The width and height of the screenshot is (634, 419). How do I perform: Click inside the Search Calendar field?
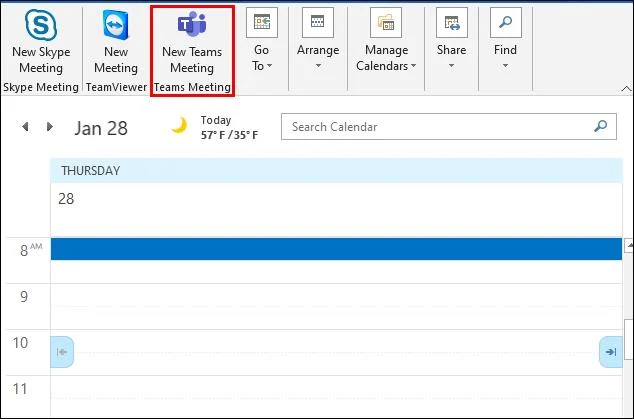tap(449, 127)
